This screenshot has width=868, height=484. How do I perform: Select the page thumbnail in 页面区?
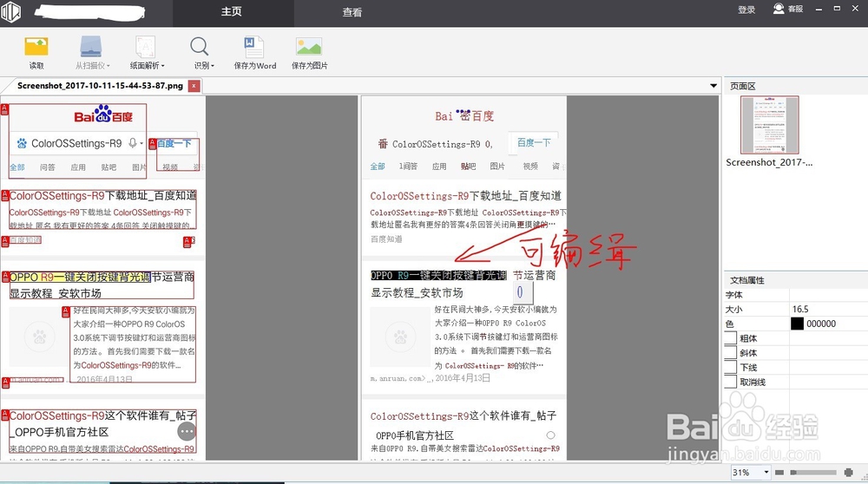[x=769, y=125]
